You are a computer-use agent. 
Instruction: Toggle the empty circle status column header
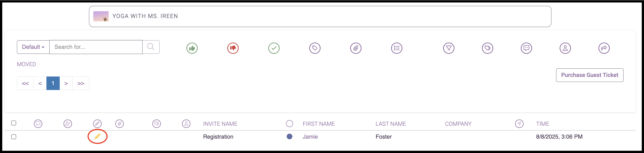290,124
